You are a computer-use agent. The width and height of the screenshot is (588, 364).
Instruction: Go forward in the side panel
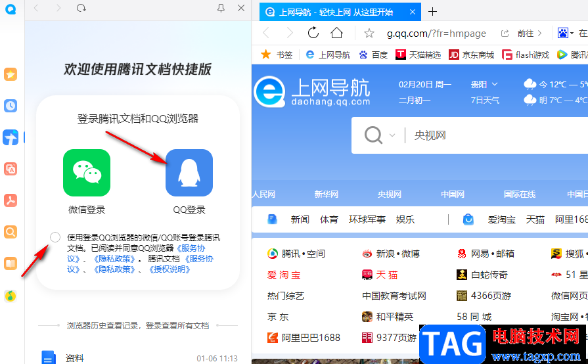point(58,8)
